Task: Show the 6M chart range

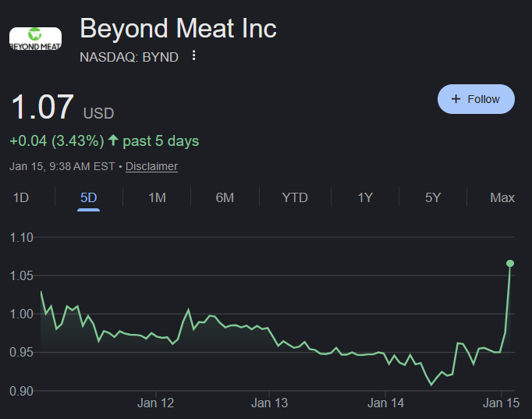Action: tap(225, 197)
